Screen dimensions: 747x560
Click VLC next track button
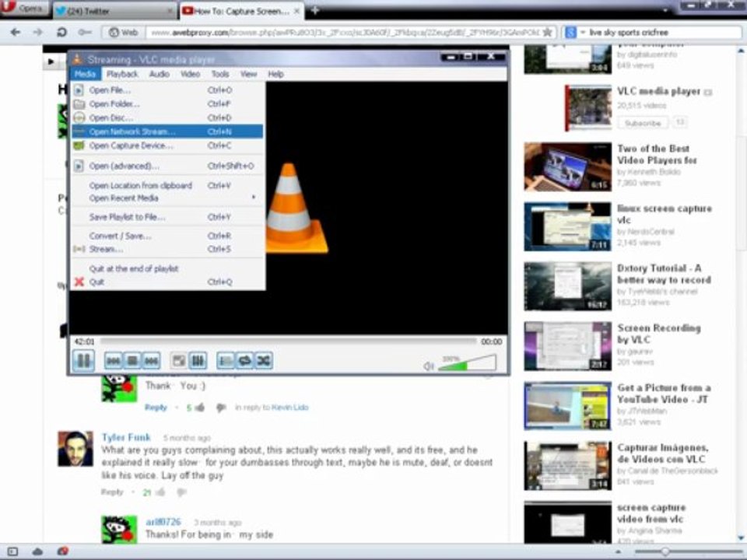pyautogui.click(x=152, y=361)
